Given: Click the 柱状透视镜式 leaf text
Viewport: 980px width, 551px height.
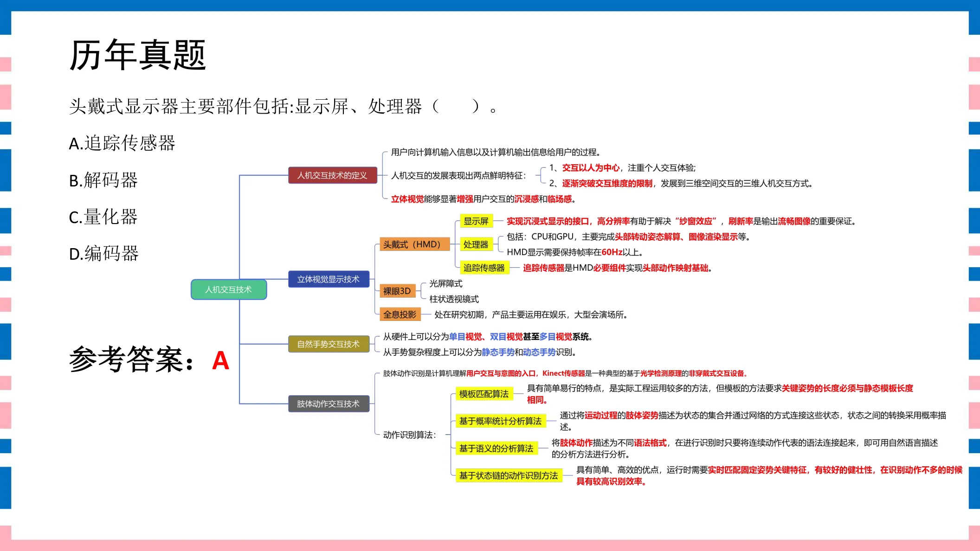Looking at the screenshot, I should (454, 299).
